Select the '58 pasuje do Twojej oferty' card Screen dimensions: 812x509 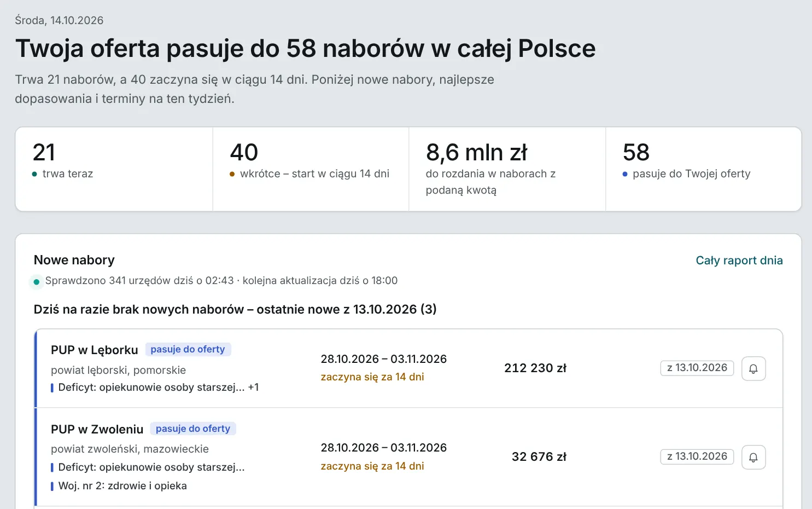pos(704,169)
